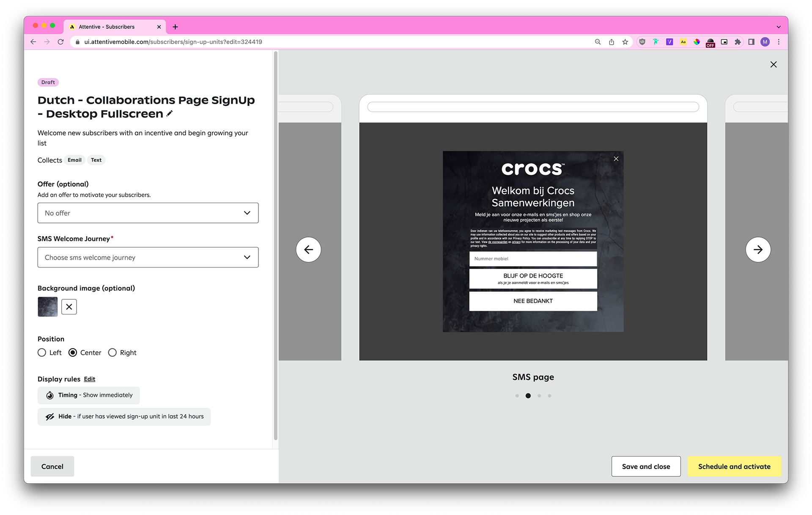Close the editor with the top-right X
Screen dimensions: 812x515
(x=773, y=64)
